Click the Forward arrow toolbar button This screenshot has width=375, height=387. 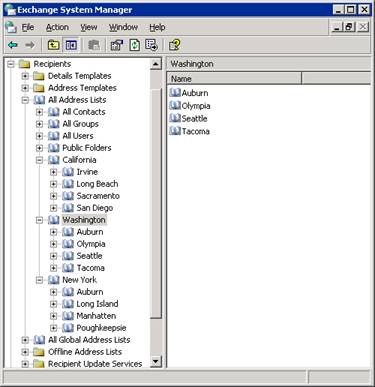pyautogui.click(x=30, y=45)
